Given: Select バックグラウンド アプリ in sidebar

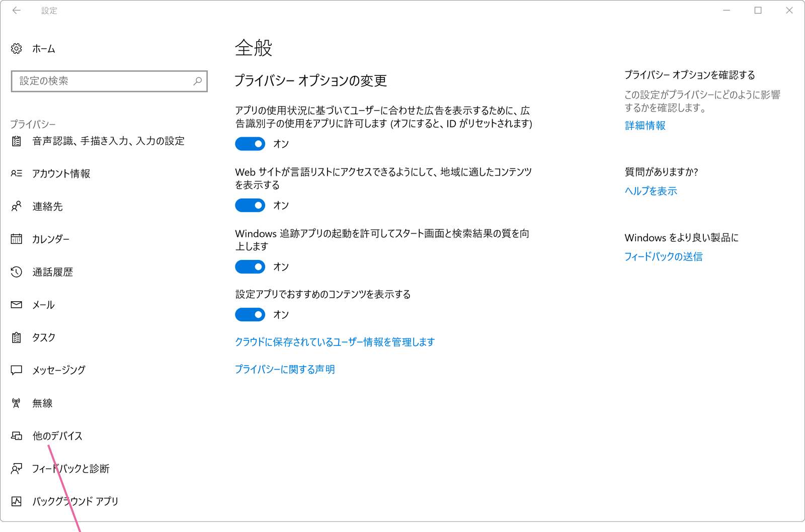Looking at the screenshot, I should (75, 501).
